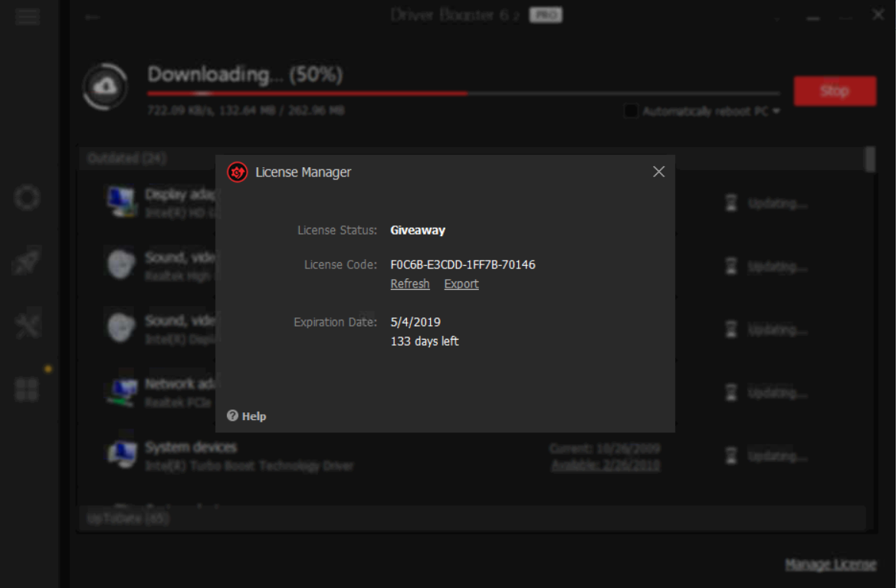This screenshot has width=896, height=588.
Task: Click the Refresh link under License Code
Action: coord(410,284)
